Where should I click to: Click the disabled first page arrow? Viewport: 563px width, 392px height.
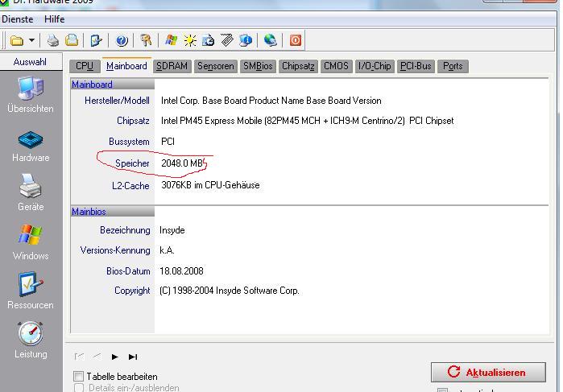coord(79,357)
